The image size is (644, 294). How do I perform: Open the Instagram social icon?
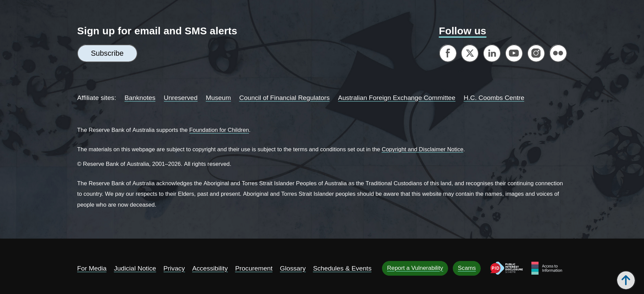(x=536, y=53)
